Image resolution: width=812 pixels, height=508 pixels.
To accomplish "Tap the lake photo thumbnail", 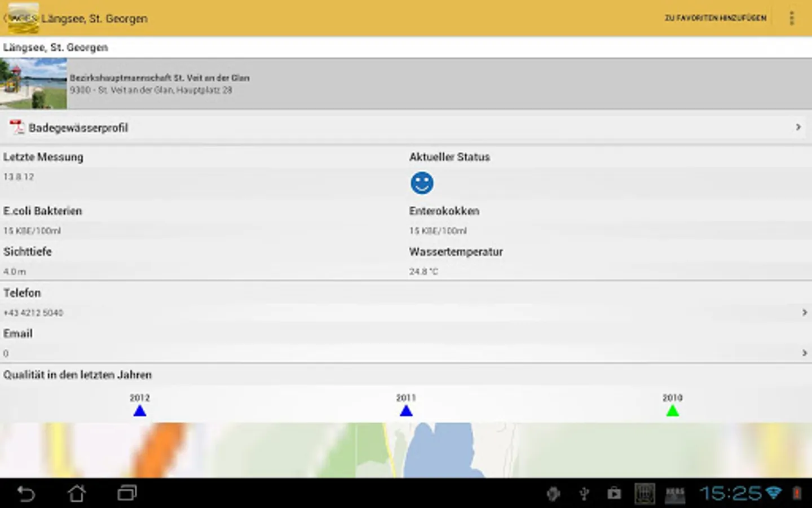I will [34, 82].
